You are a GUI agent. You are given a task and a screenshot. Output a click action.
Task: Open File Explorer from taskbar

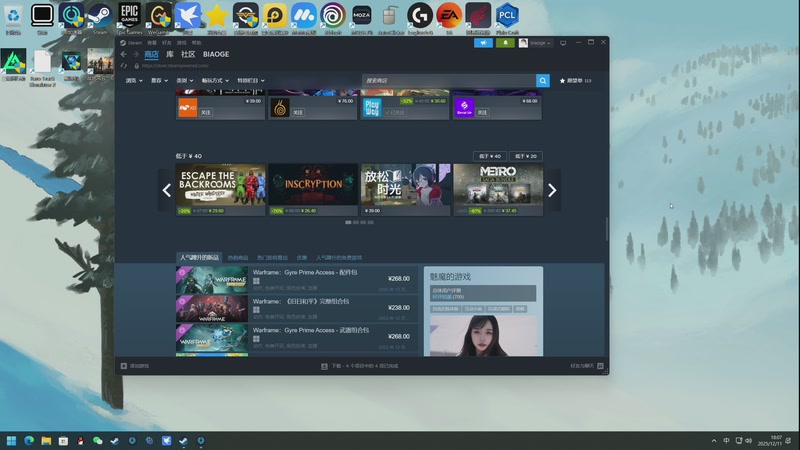click(x=46, y=441)
